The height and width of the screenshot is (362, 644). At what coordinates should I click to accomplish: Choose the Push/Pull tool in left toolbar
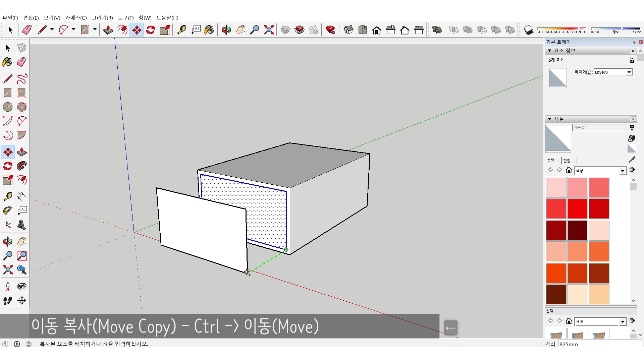coord(22,152)
